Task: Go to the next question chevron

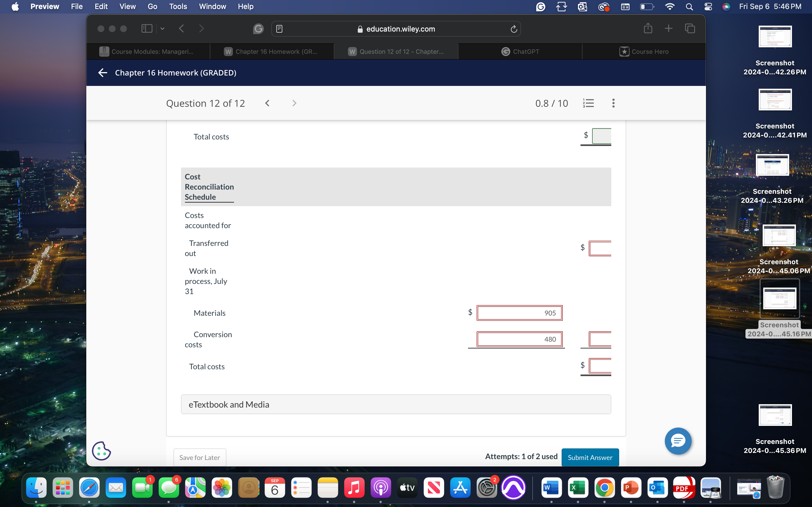Action: coord(294,103)
